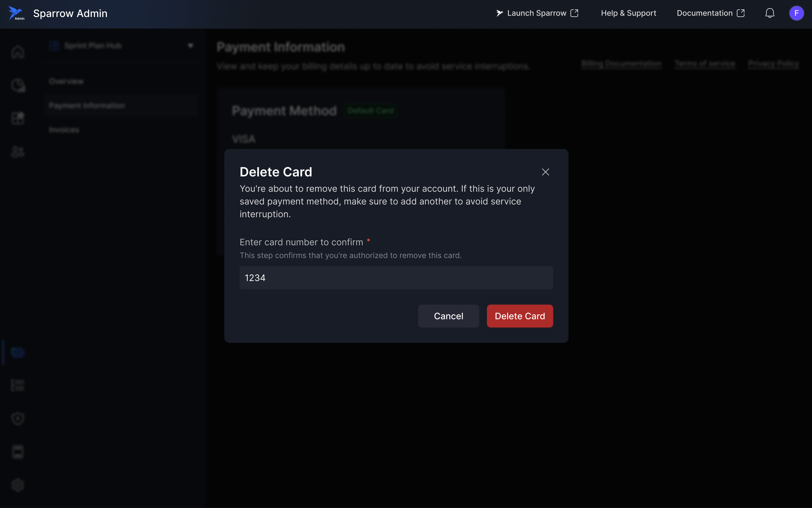Click the members icon in sidebar

click(18, 152)
